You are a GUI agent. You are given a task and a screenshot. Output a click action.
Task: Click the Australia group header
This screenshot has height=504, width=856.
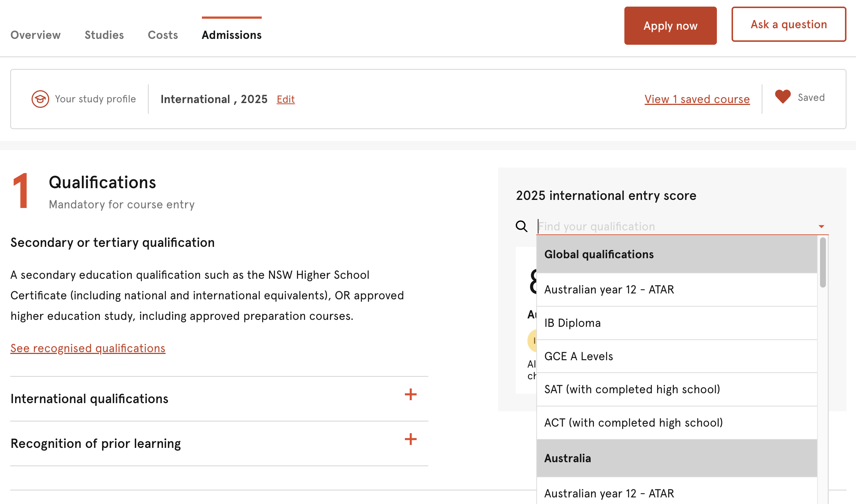point(677,458)
